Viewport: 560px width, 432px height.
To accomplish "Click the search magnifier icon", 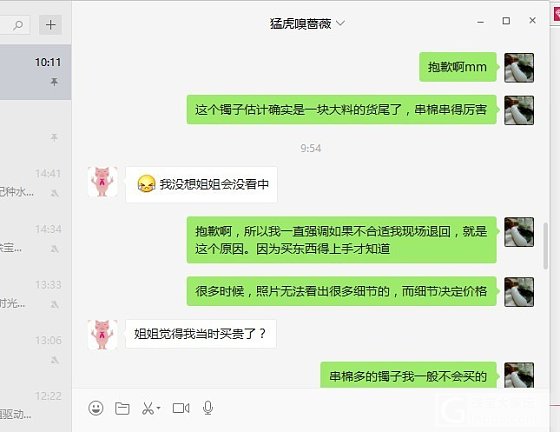I will click(x=18, y=25).
